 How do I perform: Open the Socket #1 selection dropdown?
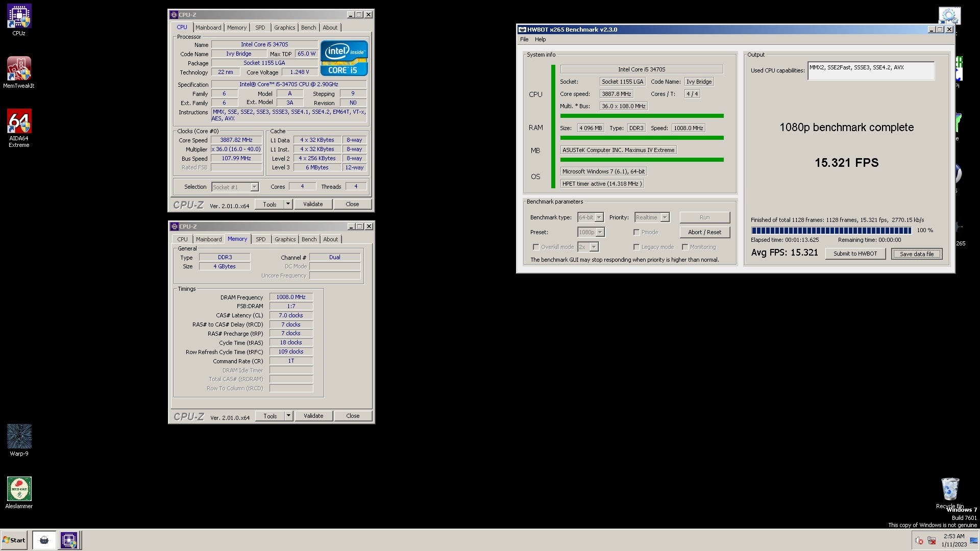pos(235,187)
